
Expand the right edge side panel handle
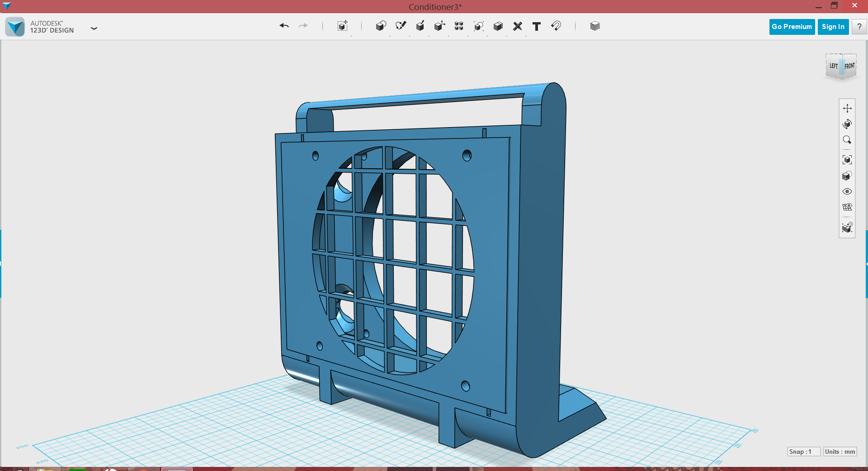tap(867, 264)
